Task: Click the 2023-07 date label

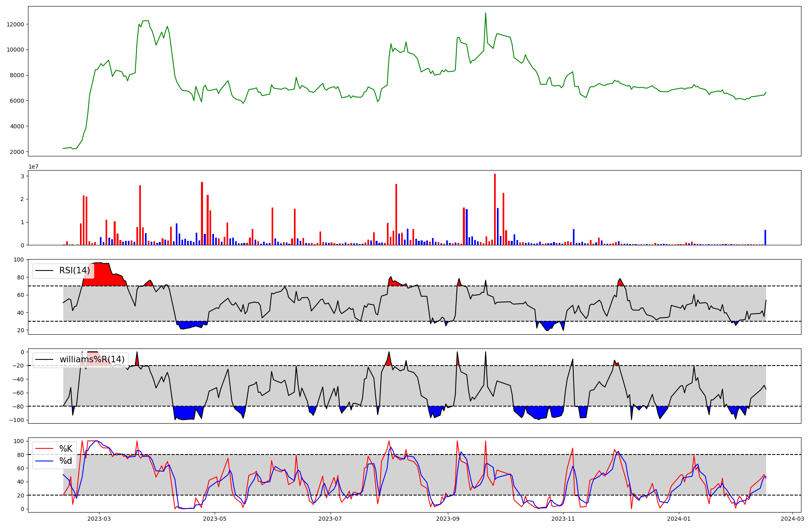Action: [x=330, y=519]
